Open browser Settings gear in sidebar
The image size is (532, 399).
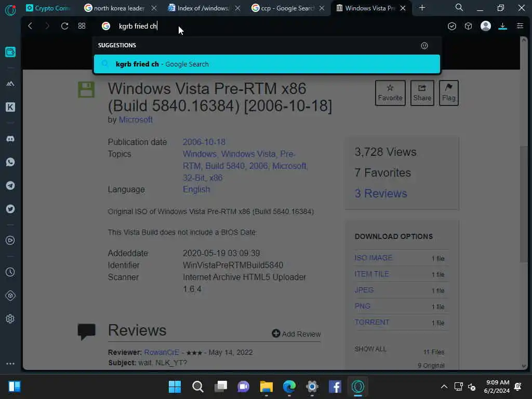10,319
